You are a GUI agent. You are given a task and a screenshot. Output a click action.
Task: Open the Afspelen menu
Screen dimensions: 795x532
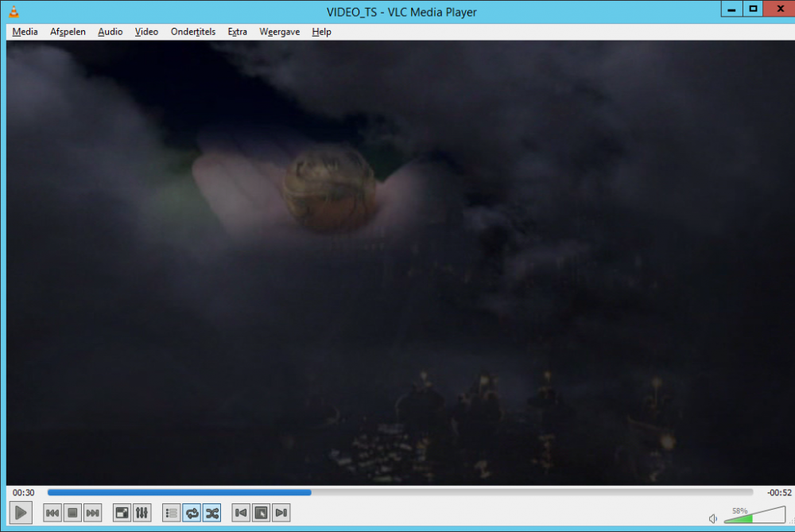[x=68, y=32]
